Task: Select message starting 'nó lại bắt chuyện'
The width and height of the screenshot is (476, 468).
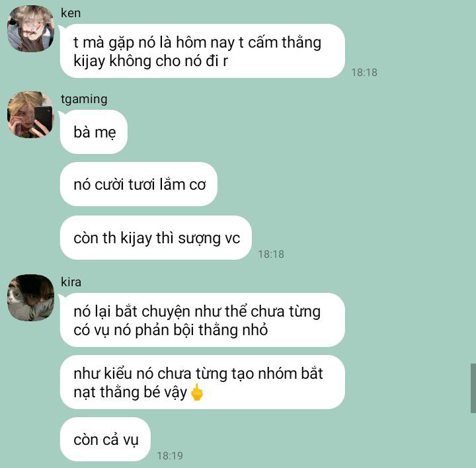Action: point(202,320)
